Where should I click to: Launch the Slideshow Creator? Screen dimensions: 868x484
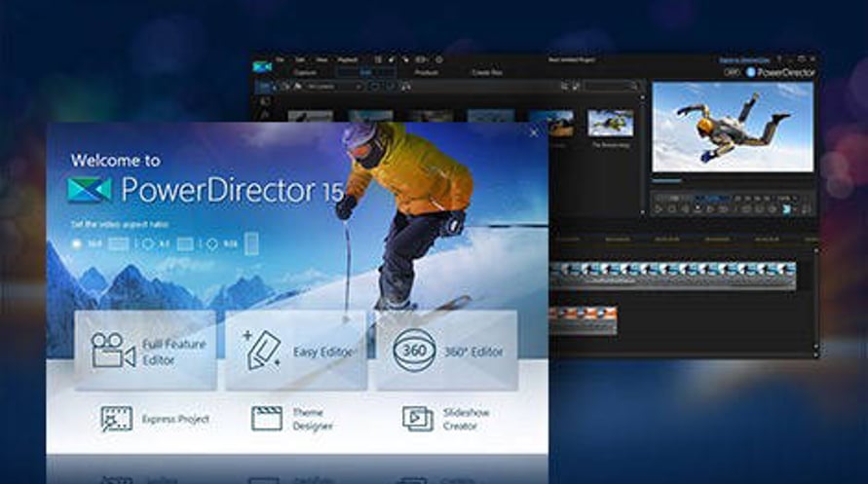[446, 419]
